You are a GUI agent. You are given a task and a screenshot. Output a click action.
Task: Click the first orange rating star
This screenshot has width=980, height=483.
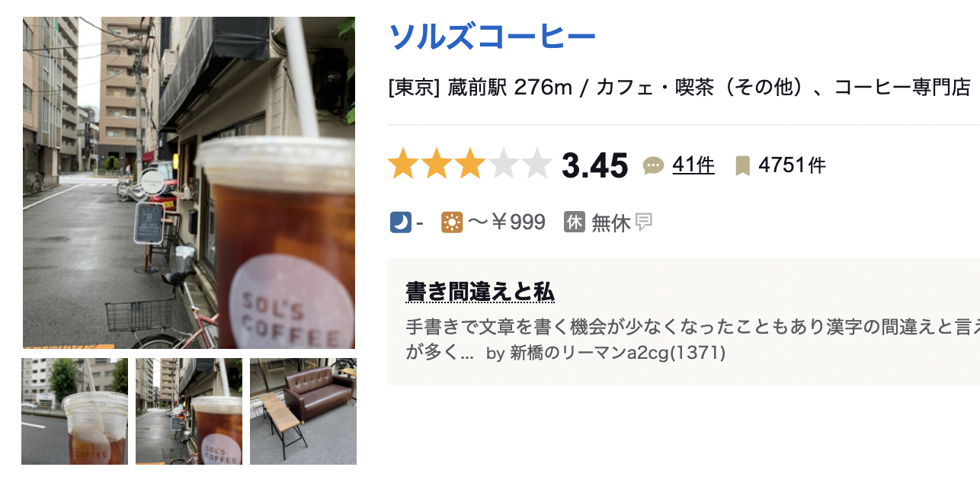pos(403,165)
